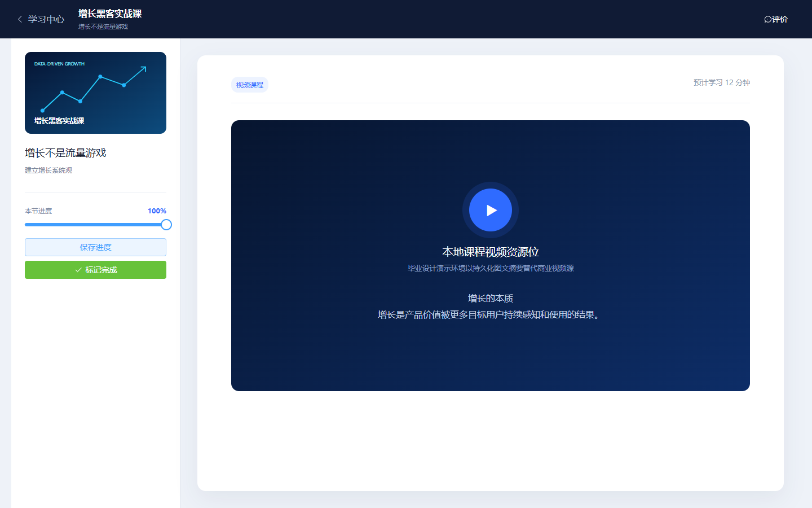Click the middle of the 本节进度 slider track
The width and height of the screenshot is (812, 508).
pyautogui.click(x=95, y=225)
